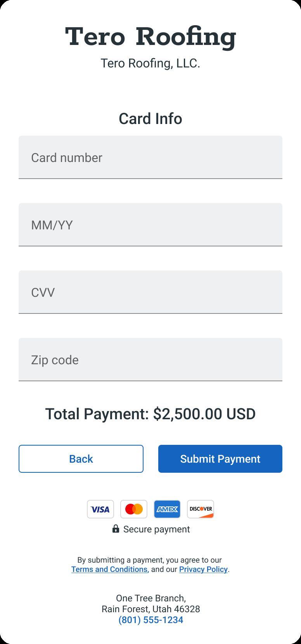The image size is (301, 644).
Task: Click the Discover card logo
Action: coord(201,509)
